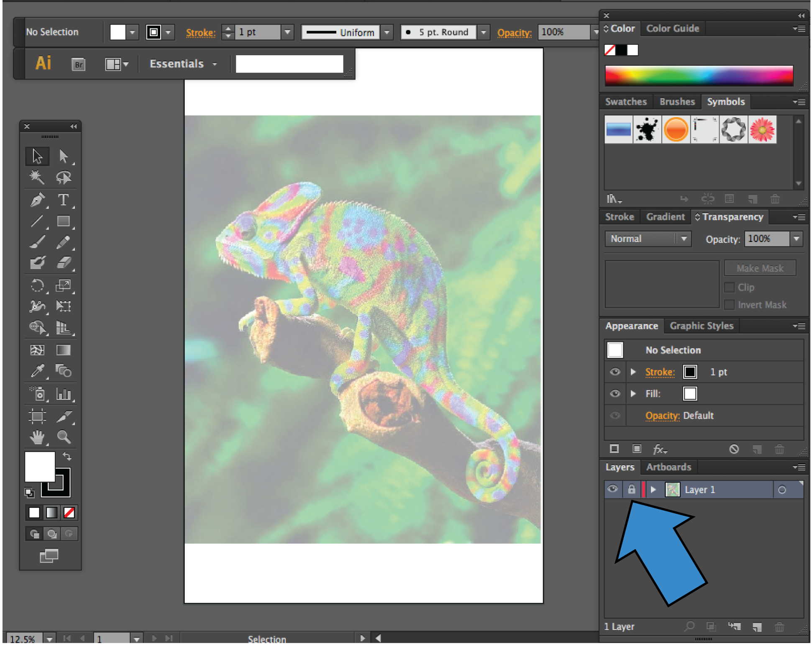
Task: Hide Layer 1 with eye icon
Action: (x=612, y=489)
